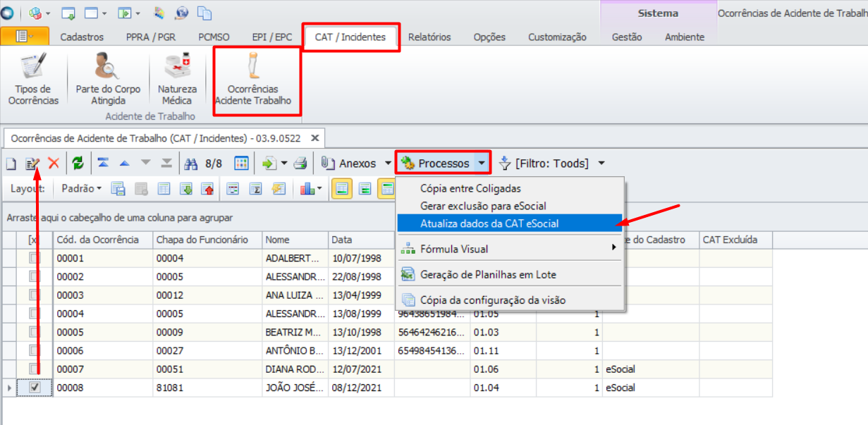This screenshot has width=868, height=425.
Task: Create a new occurrence record
Action: click(11, 164)
